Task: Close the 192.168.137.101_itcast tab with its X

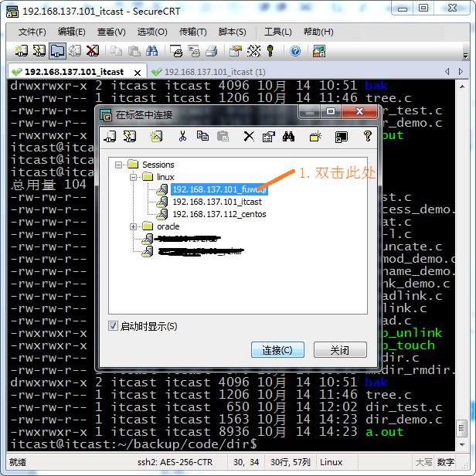Action: (x=138, y=73)
